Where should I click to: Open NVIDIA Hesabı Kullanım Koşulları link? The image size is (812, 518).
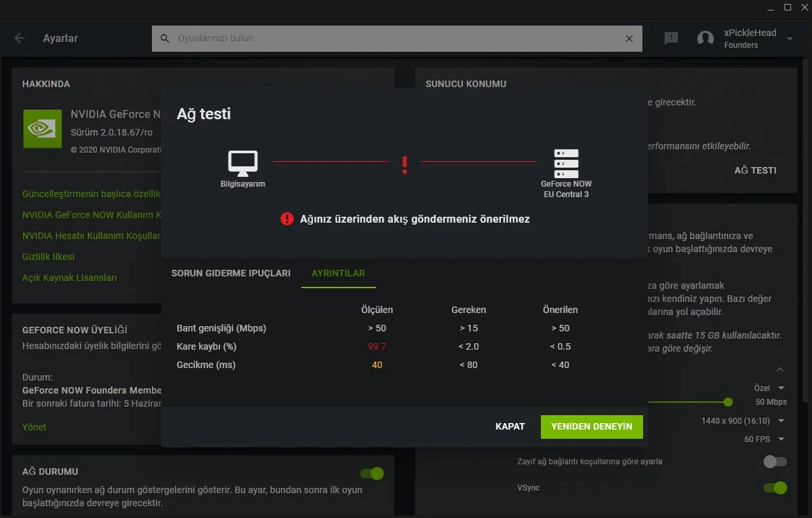[92, 236]
